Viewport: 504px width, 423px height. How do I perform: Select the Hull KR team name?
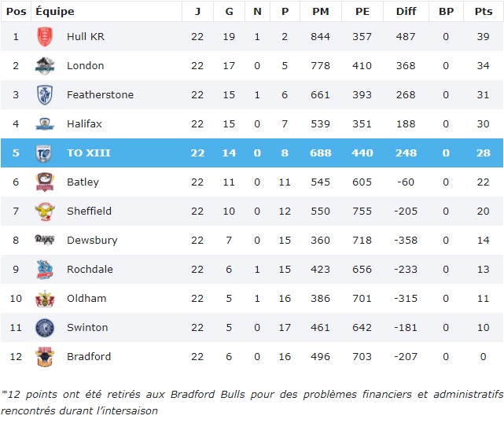click(86, 37)
